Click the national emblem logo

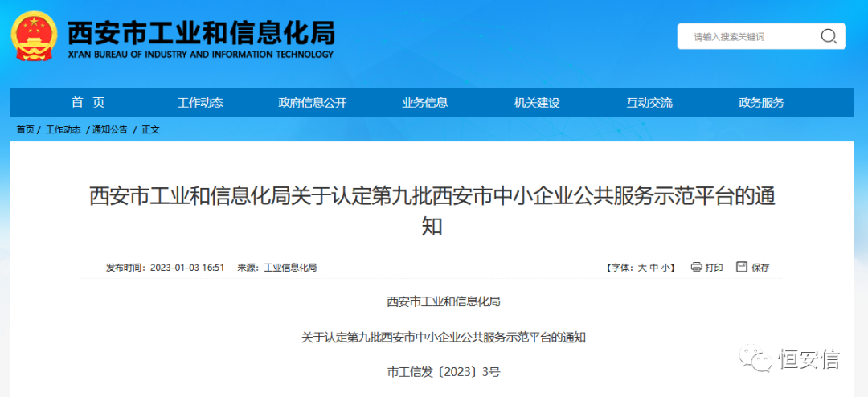34,36
